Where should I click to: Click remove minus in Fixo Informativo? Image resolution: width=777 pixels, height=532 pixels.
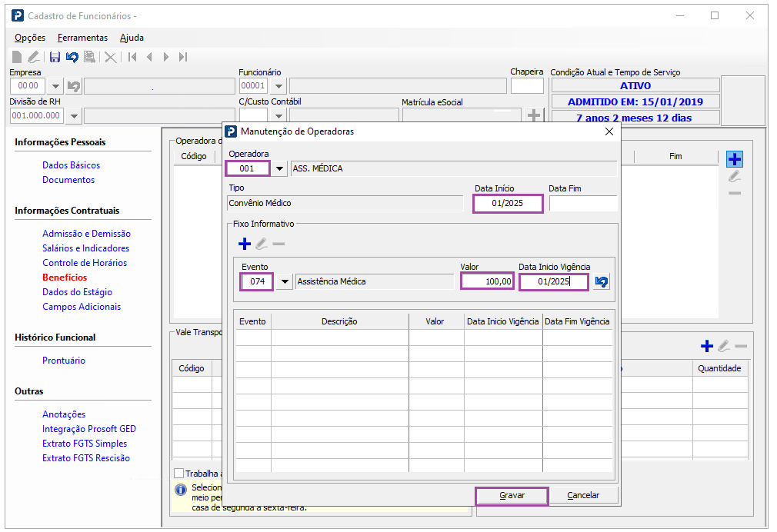278,244
